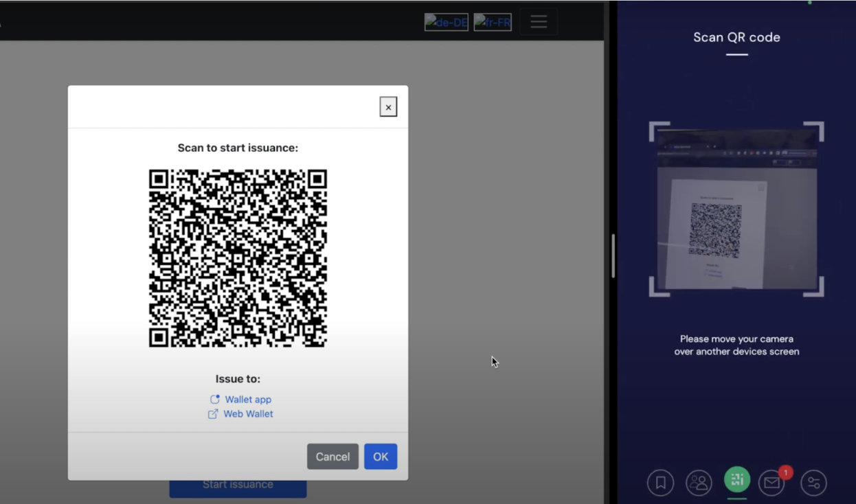Viewport: 856px width, 504px height.
Task: Open the Wallet app link
Action: point(248,400)
